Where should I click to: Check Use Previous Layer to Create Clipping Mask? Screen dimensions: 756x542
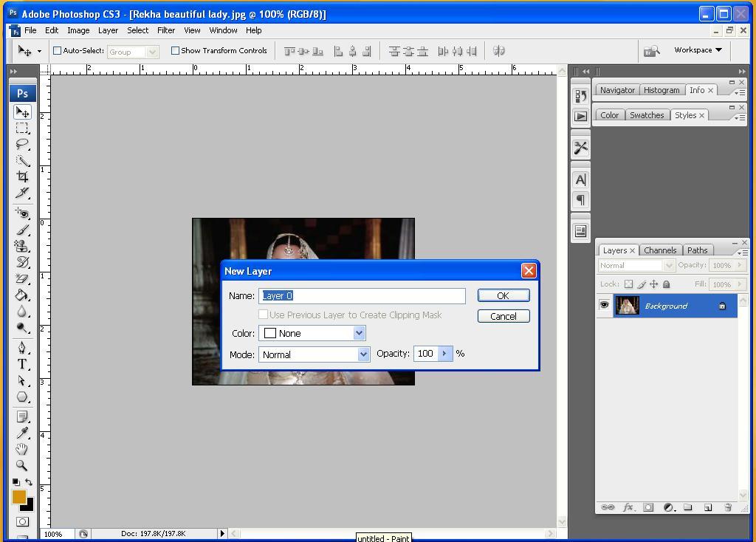coord(264,315)
